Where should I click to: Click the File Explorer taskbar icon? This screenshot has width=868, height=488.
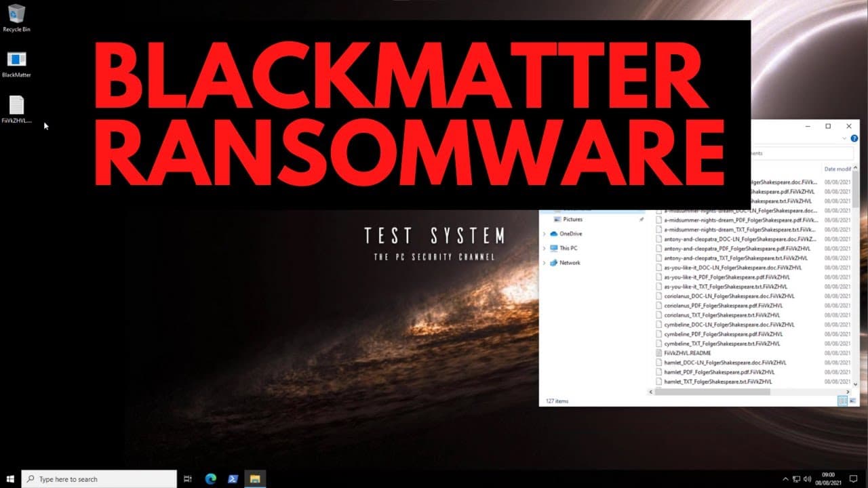pos(255,479)
